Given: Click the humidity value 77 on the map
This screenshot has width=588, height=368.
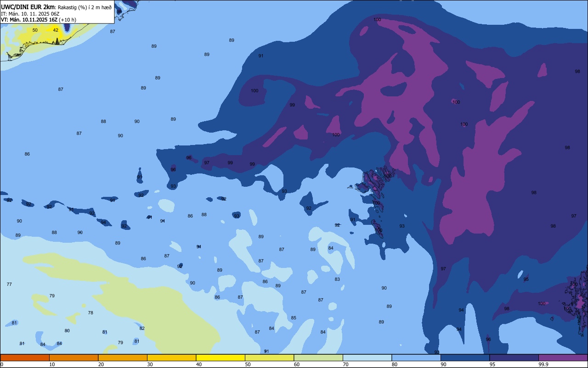Looking at the screenshot, I should coord(9,284).
